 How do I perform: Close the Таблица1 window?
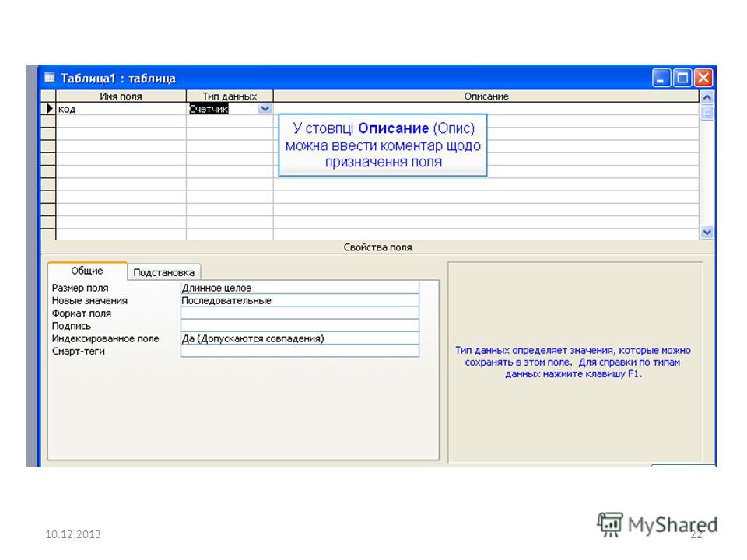pyautogui.click(x=703, y=78)
